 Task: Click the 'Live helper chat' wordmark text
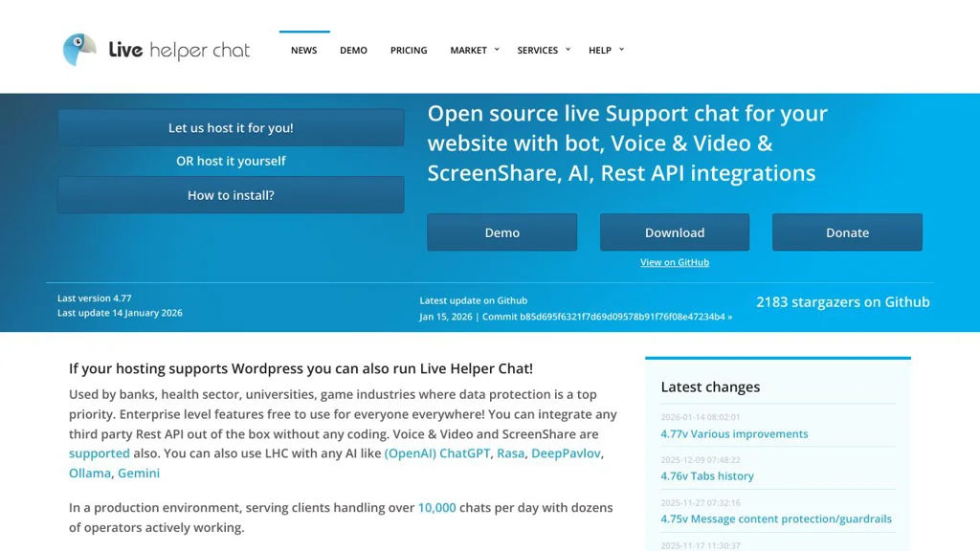click(179, 50)
